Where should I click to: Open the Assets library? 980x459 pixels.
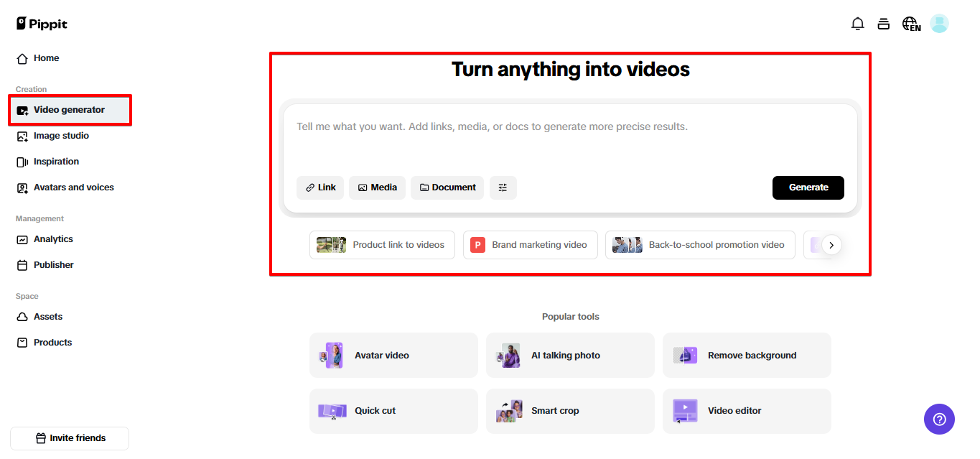(47, 316)
